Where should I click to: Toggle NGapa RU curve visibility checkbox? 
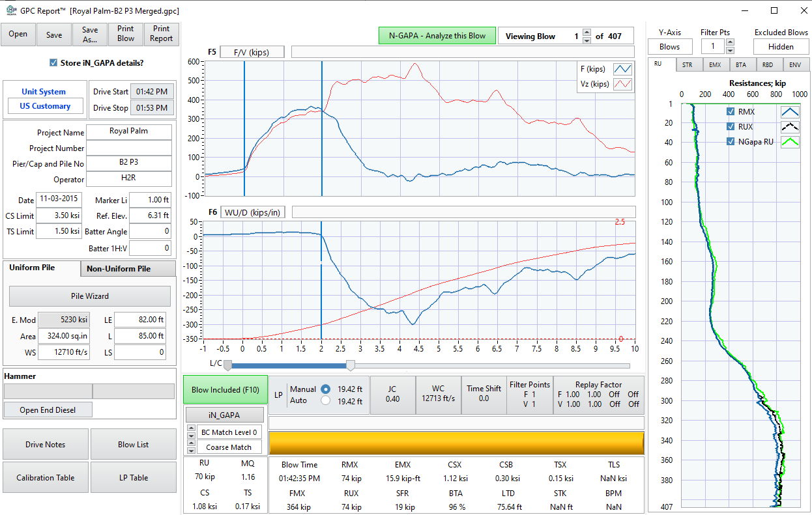point(731,141)
